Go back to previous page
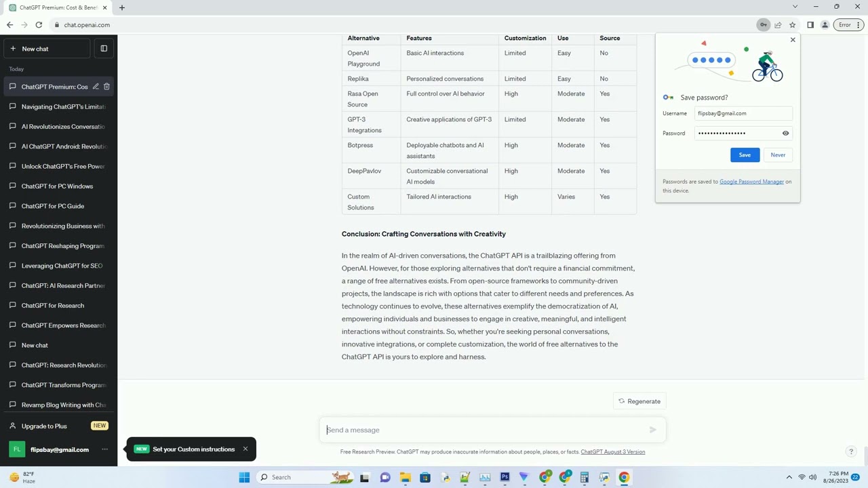Viewport: 868px width, 488px height. point(9,25)
